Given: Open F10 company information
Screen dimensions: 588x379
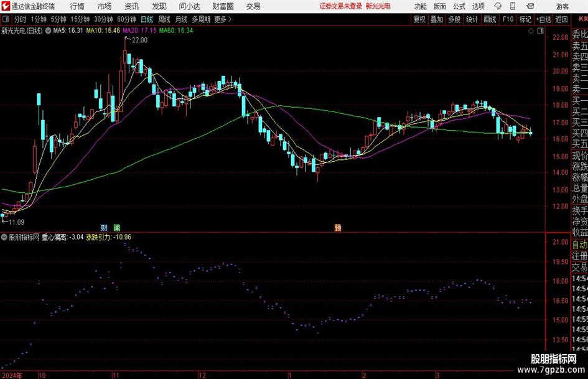Looking at the screenshot, I should point(508,19).
